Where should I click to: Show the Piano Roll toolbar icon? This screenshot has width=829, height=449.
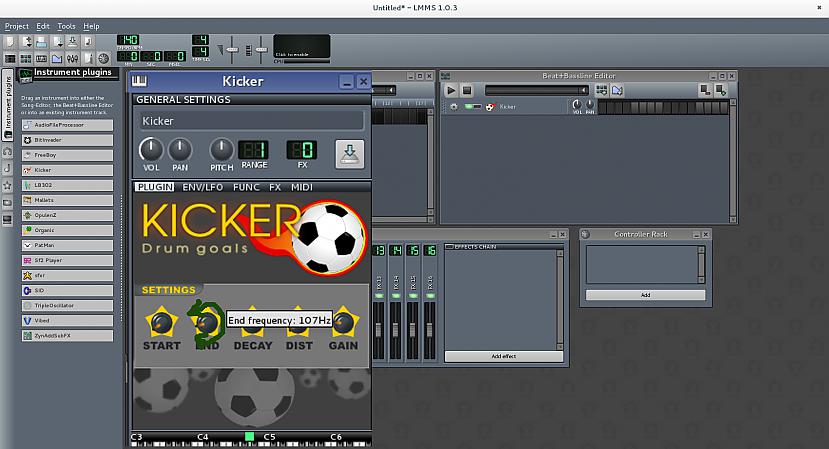point(41,58)
